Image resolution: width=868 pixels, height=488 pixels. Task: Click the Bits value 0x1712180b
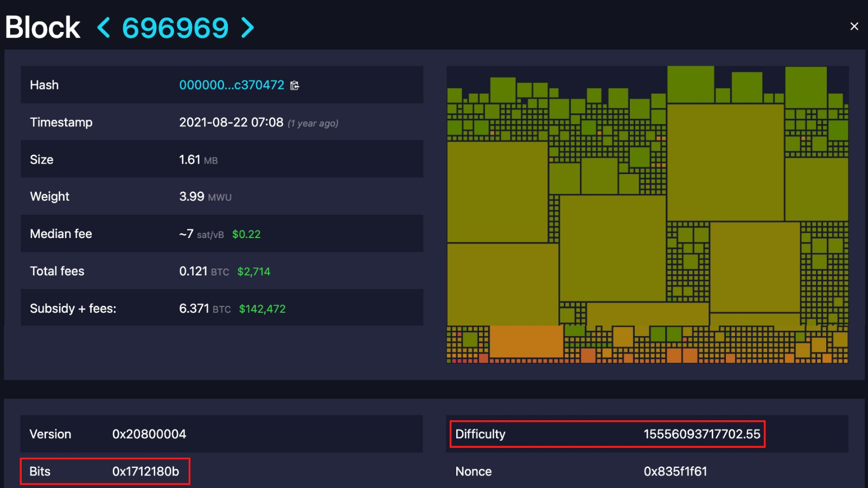click(145, 472)
